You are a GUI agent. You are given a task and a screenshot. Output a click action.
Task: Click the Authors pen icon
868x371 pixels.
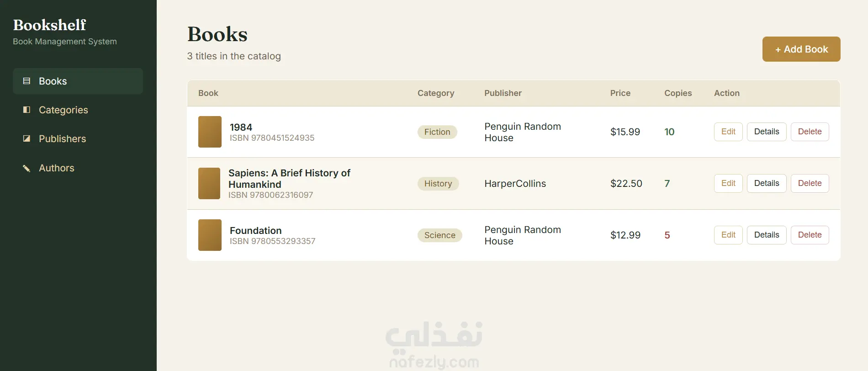26,168
